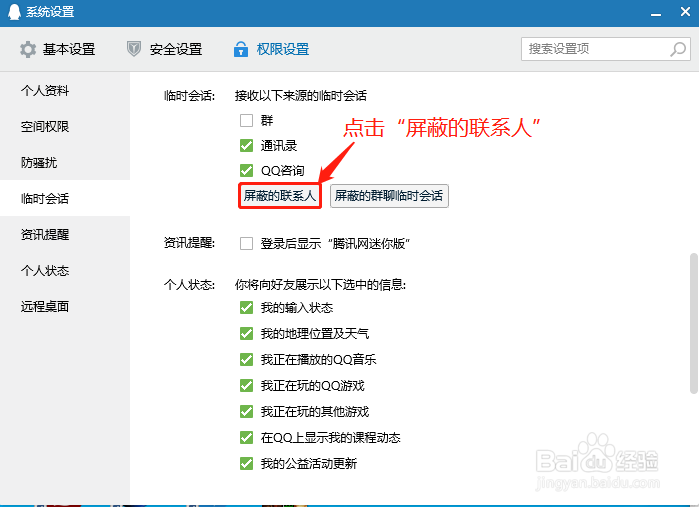Image resolution: width=699 pixels, height=507 pixels.
Task: Toggle 我正在玩的QQ游戏 checkbox
Action: pos(247,385)
